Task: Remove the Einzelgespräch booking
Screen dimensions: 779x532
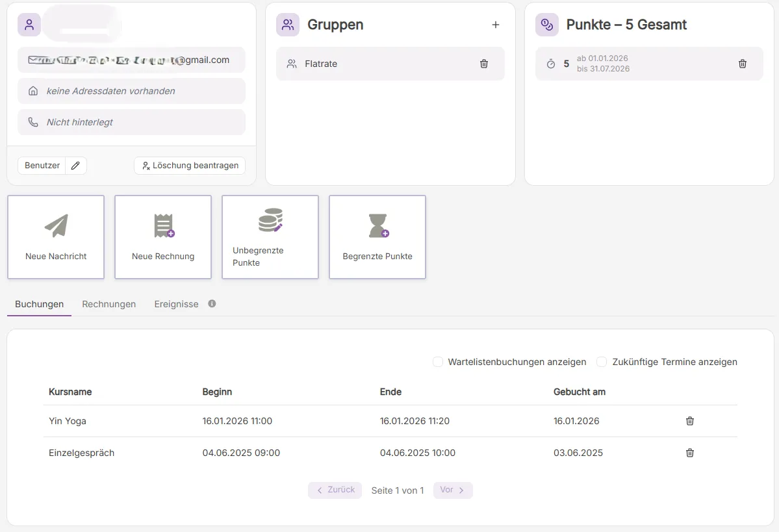Action: [x=690, y=453]
